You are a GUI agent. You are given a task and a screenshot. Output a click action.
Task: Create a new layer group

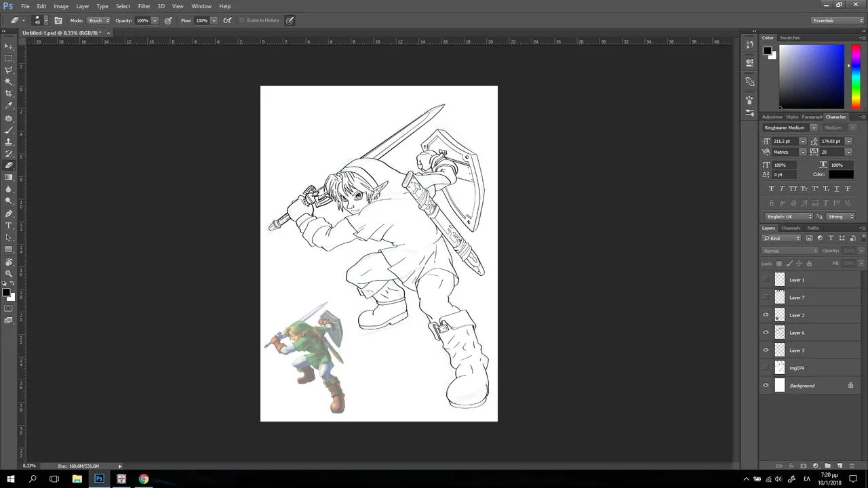(x=827, y=466)
